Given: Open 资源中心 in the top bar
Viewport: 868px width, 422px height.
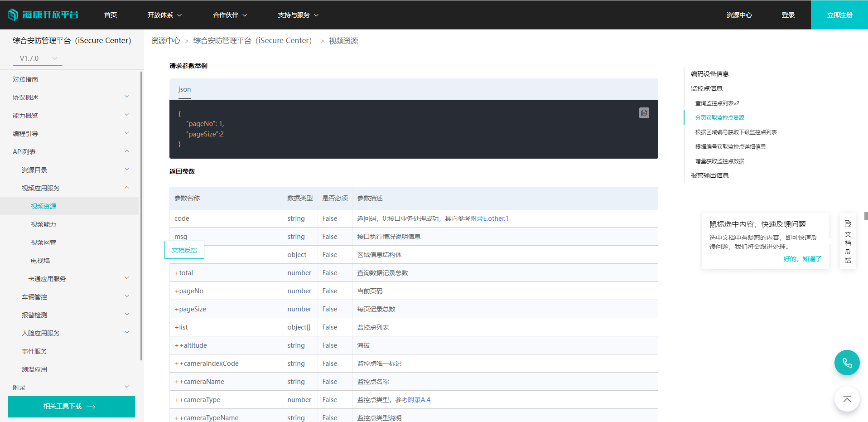Looking at the screenshot, I should pos(739,15).
